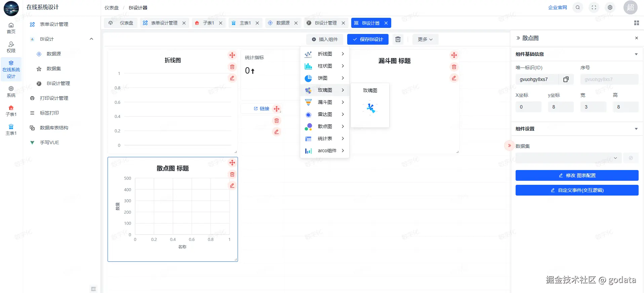Viewport: 644px width, 293px height.
Task: Open 打印设计管理 in sidebar
Action: 54,98
